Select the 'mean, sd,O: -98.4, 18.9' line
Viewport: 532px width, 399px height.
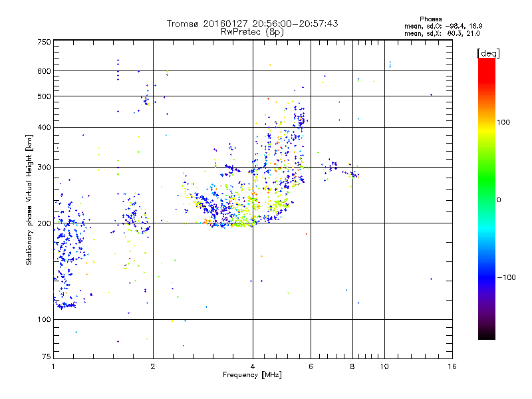tap(443, 26)
